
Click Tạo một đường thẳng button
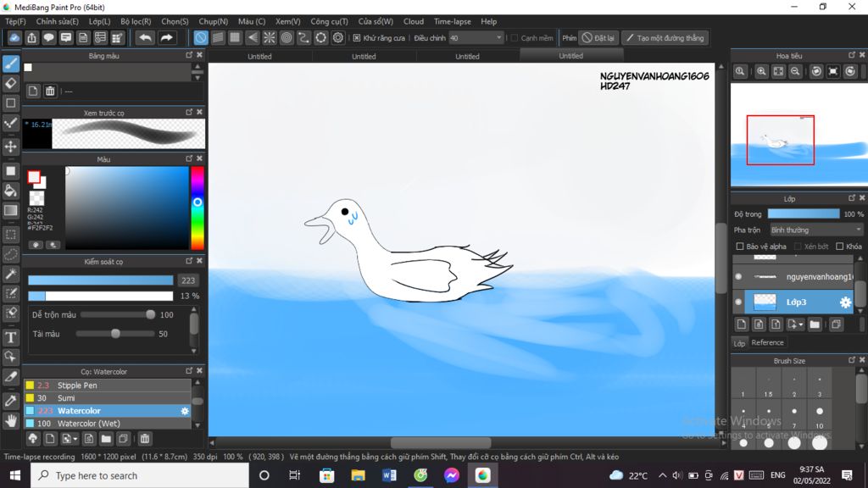click(665, 38)
